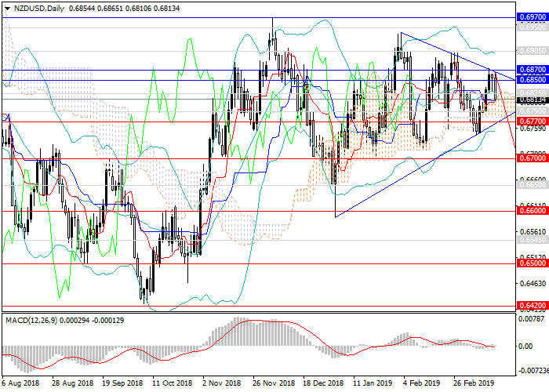
Task: Click the triangle icon beside NZDUSD title
Action: [x=7, y=8]
